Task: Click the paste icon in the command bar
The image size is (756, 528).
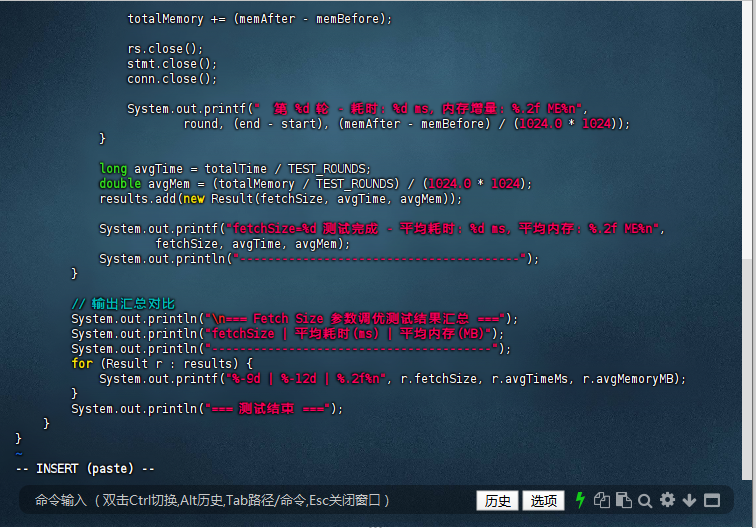Action: (x=624, y=501)
